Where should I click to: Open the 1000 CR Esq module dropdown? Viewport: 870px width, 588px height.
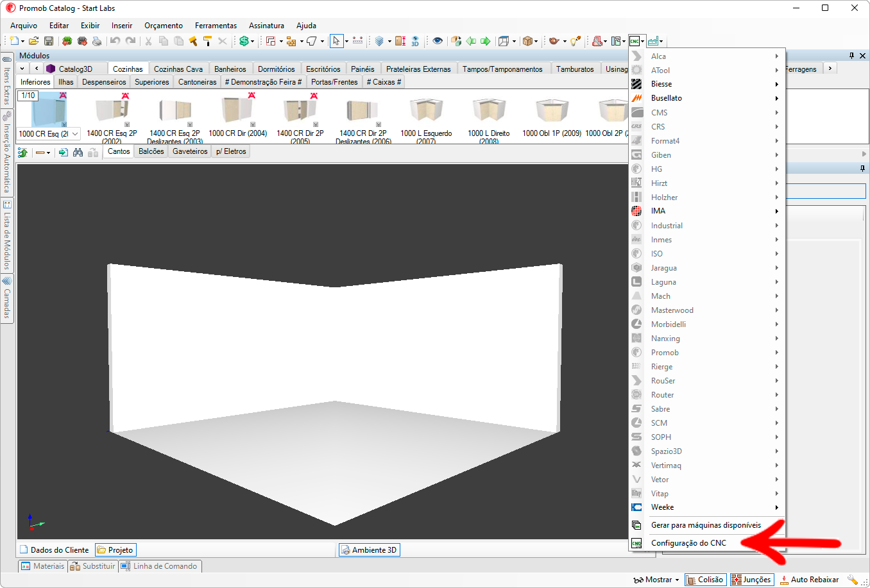75,134
